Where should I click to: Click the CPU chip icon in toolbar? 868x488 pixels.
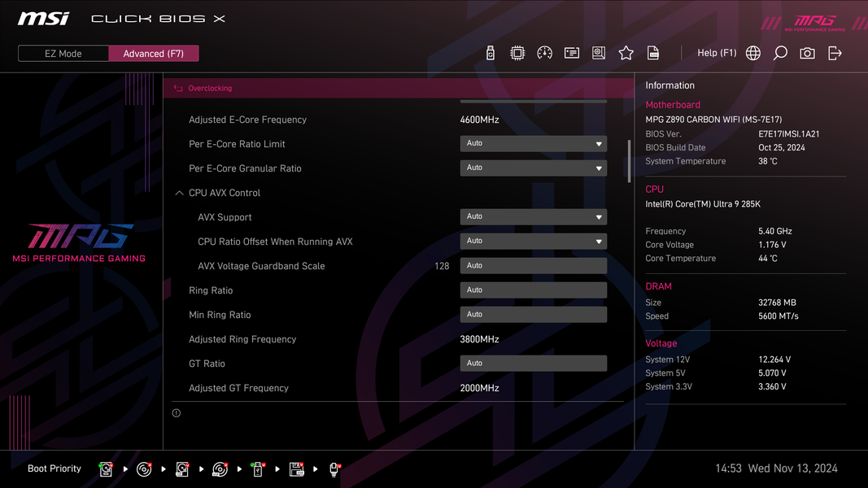(x=517, y=53)
